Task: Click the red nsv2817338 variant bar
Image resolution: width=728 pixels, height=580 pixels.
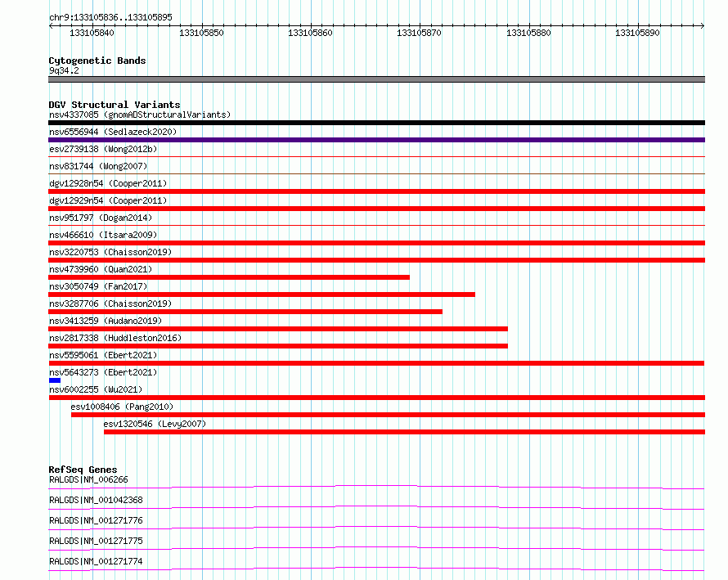Action: tap(278, 346)
